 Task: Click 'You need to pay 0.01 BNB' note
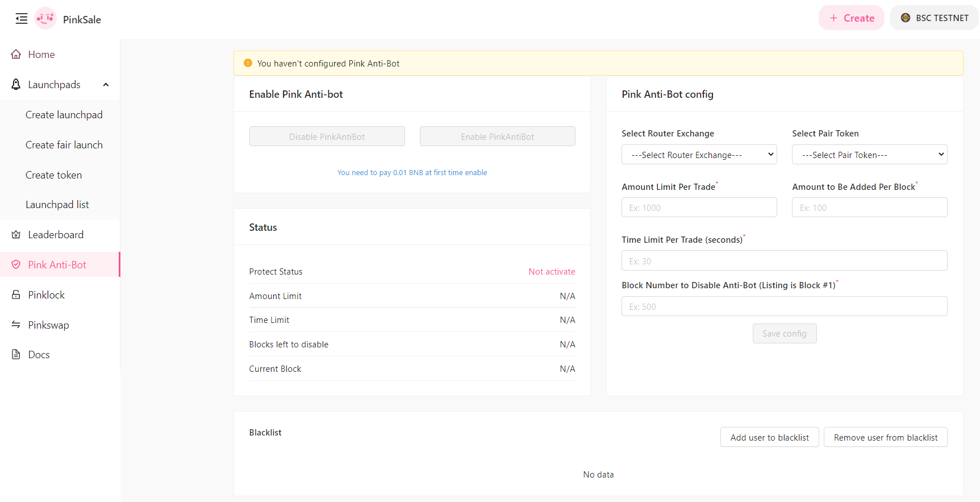412,173
